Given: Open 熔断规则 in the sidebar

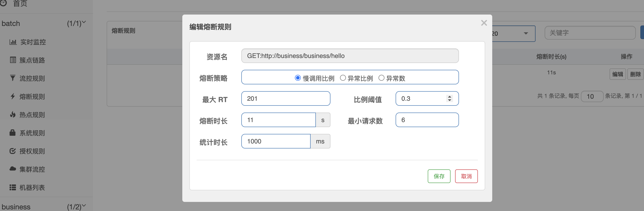Looking at the screenshot, I should tap(32, 97).
